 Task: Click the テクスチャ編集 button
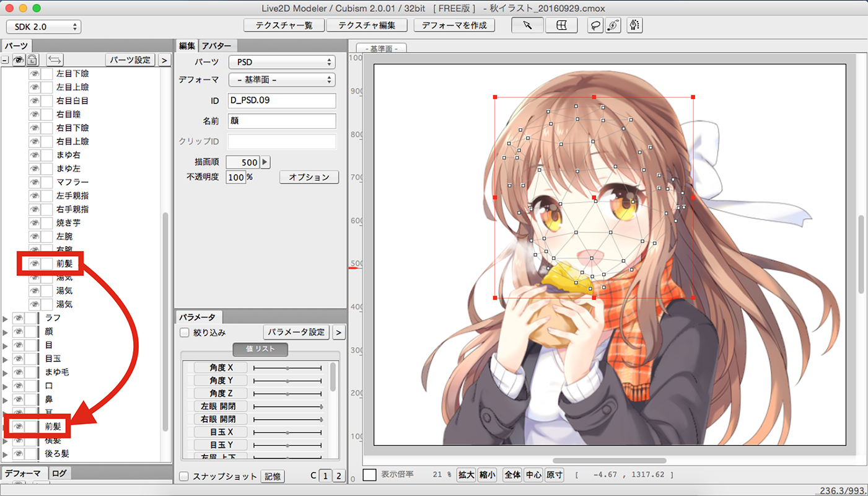pyautogui.click(x=367, y=25)
